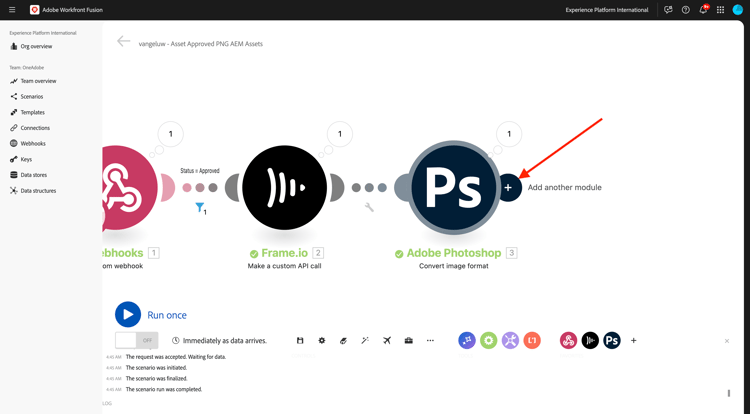This screenshot has height=414, width=750.
Task: Select the green flow control tools icon
Action: 488,340
